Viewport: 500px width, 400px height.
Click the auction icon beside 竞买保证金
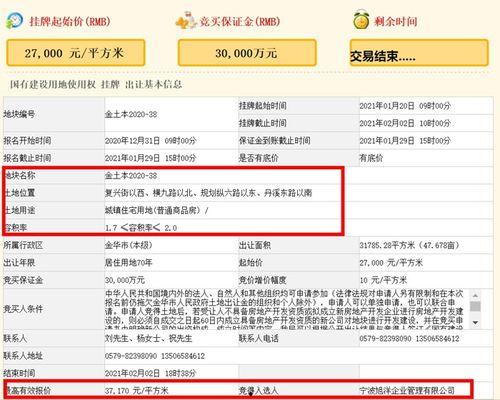(x=186, y=20)
